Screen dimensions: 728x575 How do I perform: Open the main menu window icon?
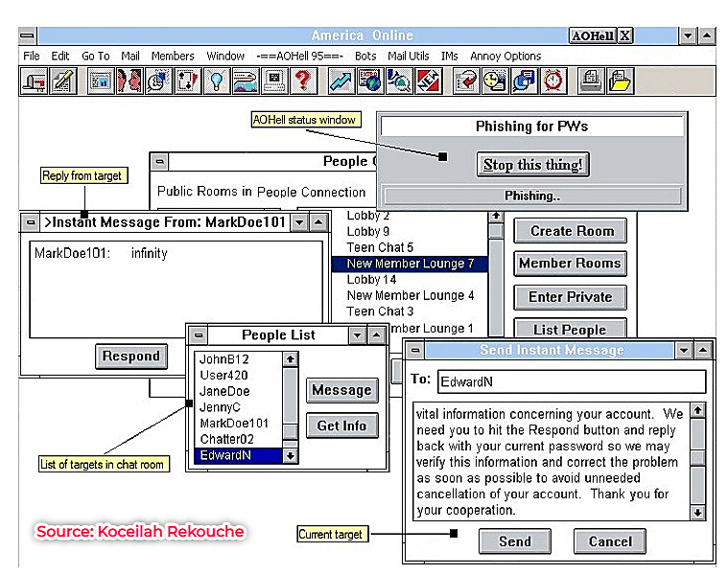101,80
